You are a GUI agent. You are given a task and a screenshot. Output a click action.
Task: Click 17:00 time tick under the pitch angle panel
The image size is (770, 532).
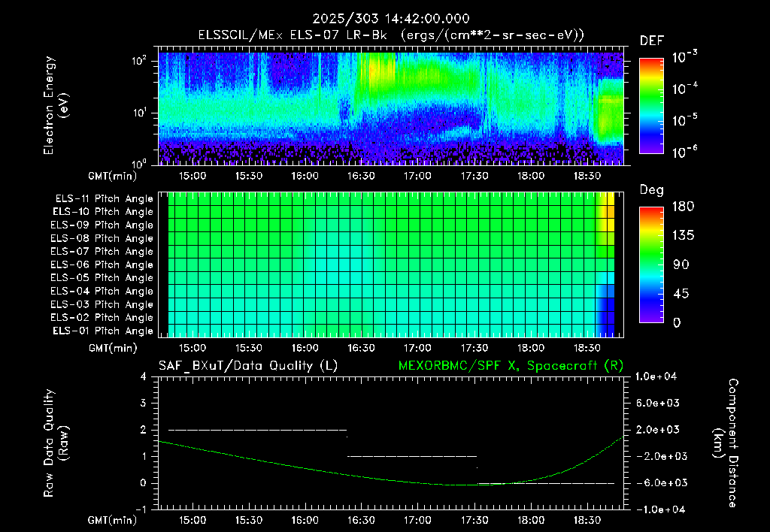coord(418,348)
